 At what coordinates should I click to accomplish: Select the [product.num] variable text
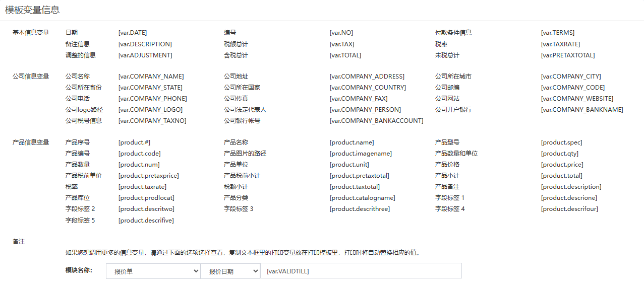[139, 165]
